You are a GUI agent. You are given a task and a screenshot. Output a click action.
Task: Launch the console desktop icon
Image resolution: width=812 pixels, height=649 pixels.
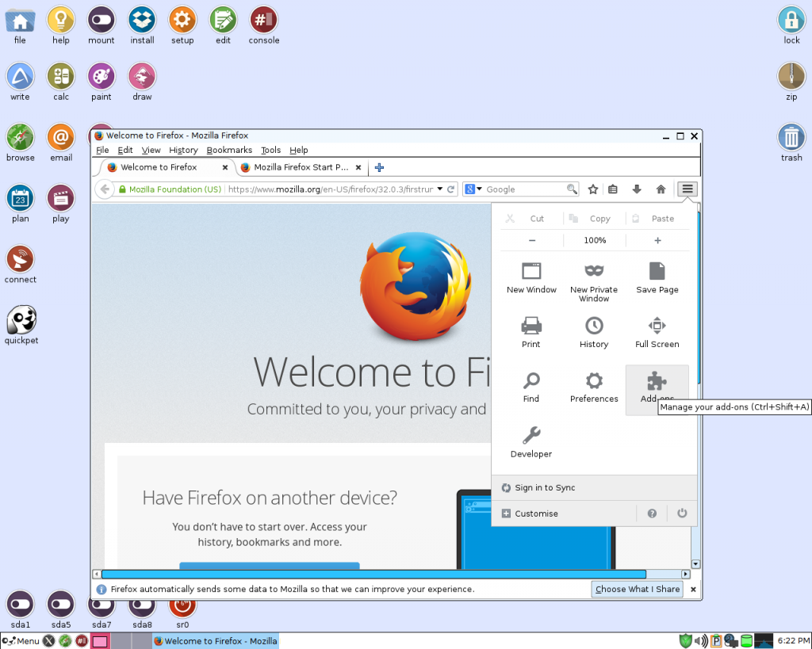point(263,26)
